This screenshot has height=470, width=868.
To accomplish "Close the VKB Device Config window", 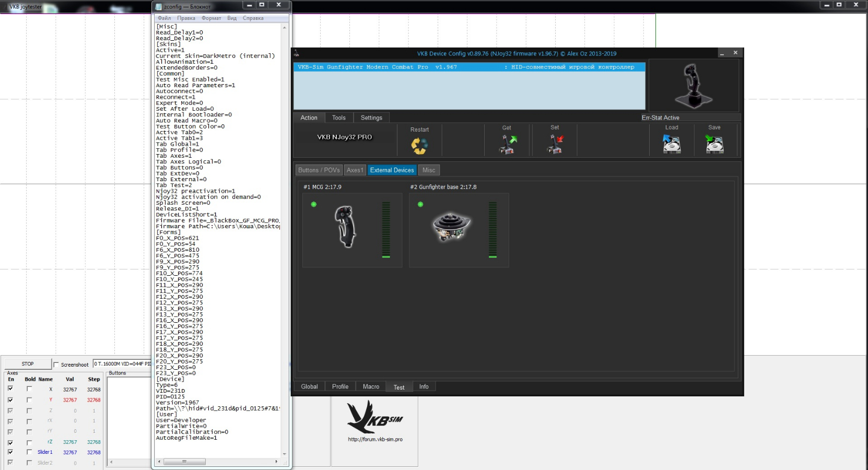I will [735, 53].
